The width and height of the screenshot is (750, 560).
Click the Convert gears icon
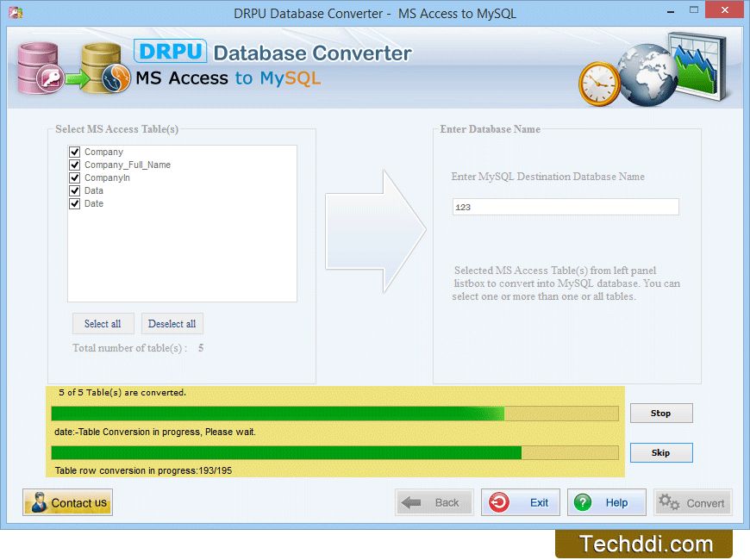tap(669, 503)
